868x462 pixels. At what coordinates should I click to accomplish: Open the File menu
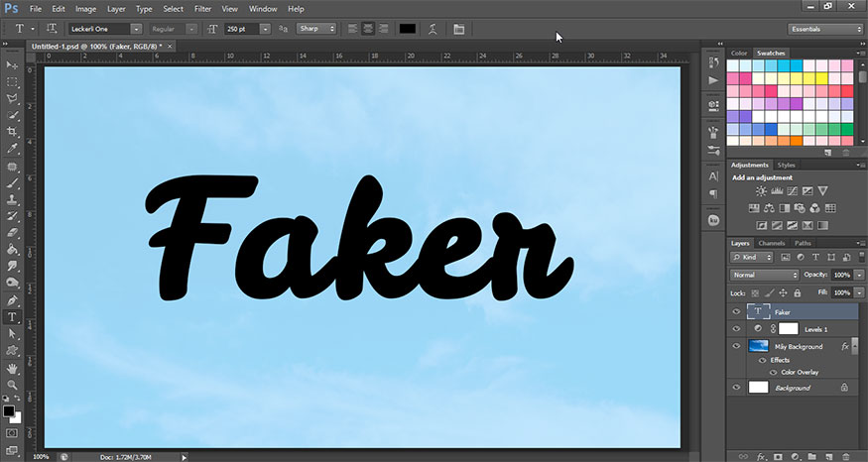[x=36, y=9]
